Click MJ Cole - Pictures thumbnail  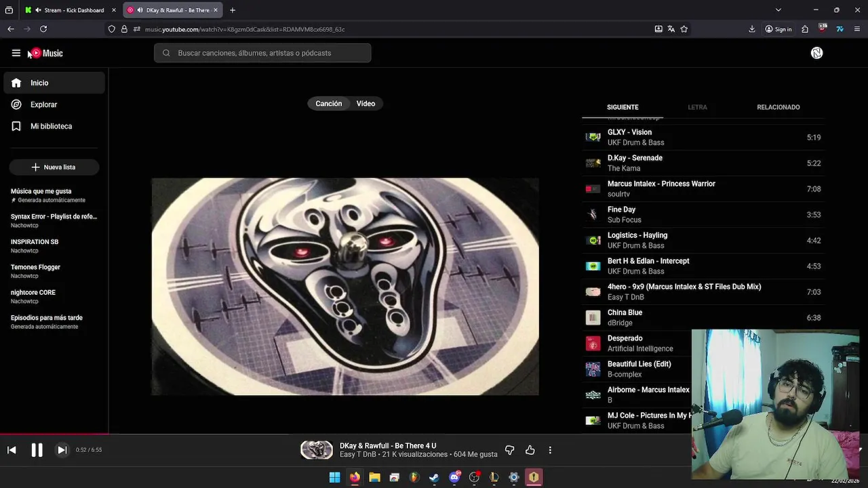tap(593, 421)
